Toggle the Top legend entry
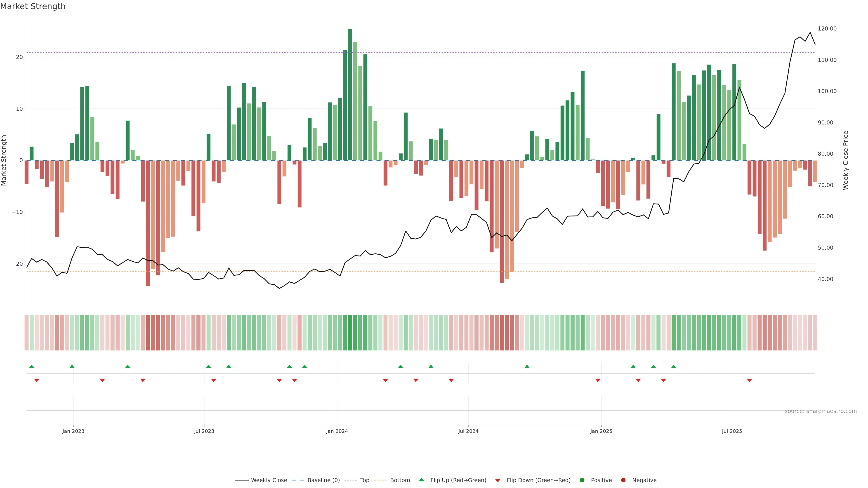This screenshot has width=868, height=488. point(364,480)
